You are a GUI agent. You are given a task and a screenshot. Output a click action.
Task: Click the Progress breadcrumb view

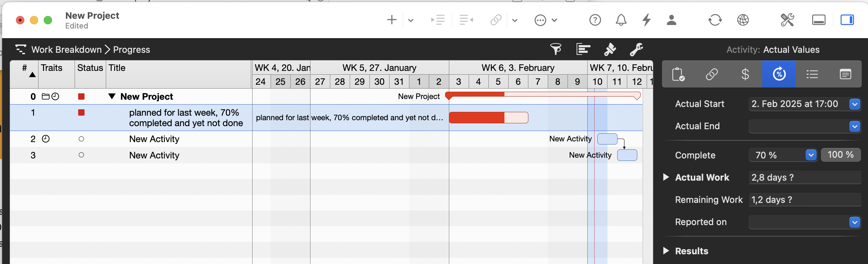click(x=131, y=50)
